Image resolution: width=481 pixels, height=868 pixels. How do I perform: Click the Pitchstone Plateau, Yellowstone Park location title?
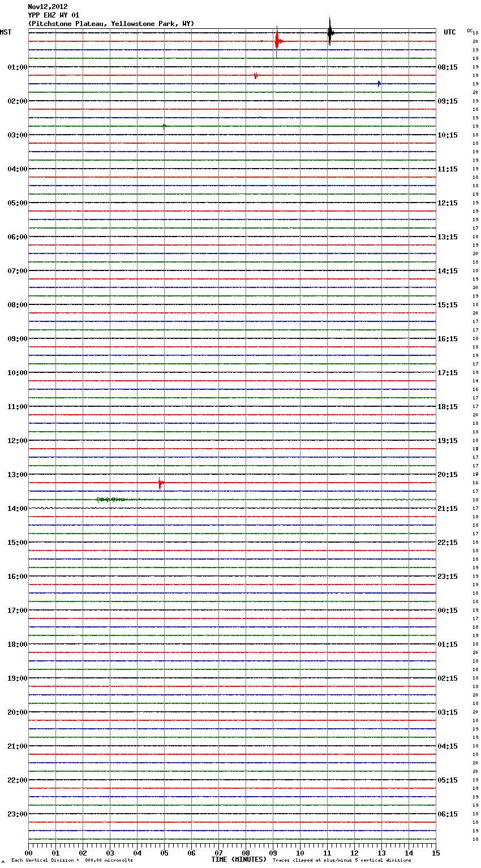111,24
